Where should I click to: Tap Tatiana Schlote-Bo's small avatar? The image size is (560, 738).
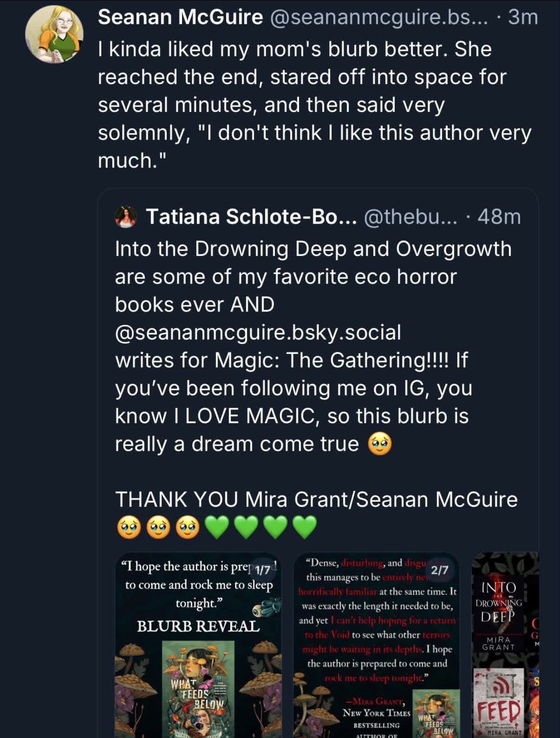tap(126, 216)
